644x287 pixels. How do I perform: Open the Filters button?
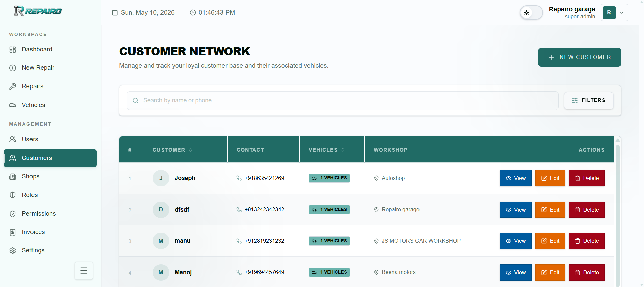(588, 101)
